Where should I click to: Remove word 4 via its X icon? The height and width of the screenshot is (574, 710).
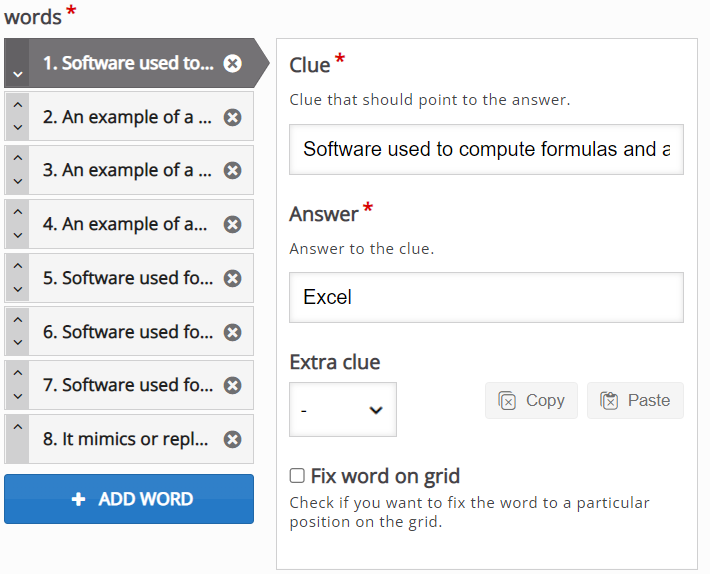click(232, 225)
